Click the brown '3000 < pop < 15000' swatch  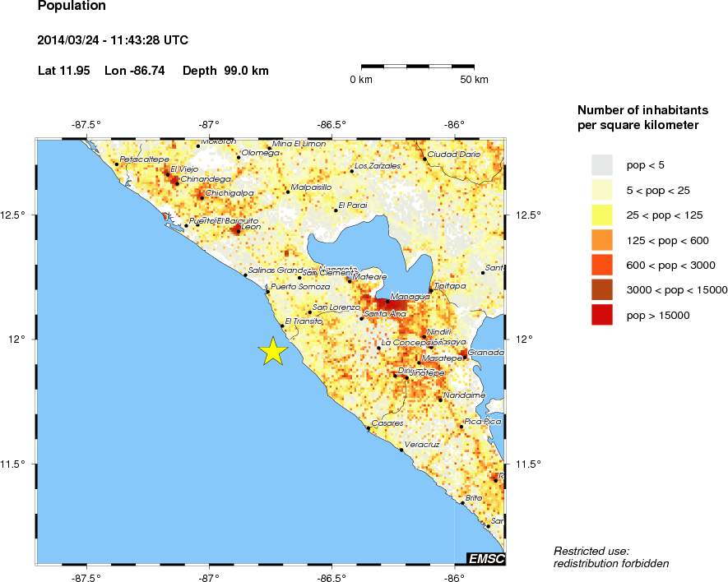[603, 289]
